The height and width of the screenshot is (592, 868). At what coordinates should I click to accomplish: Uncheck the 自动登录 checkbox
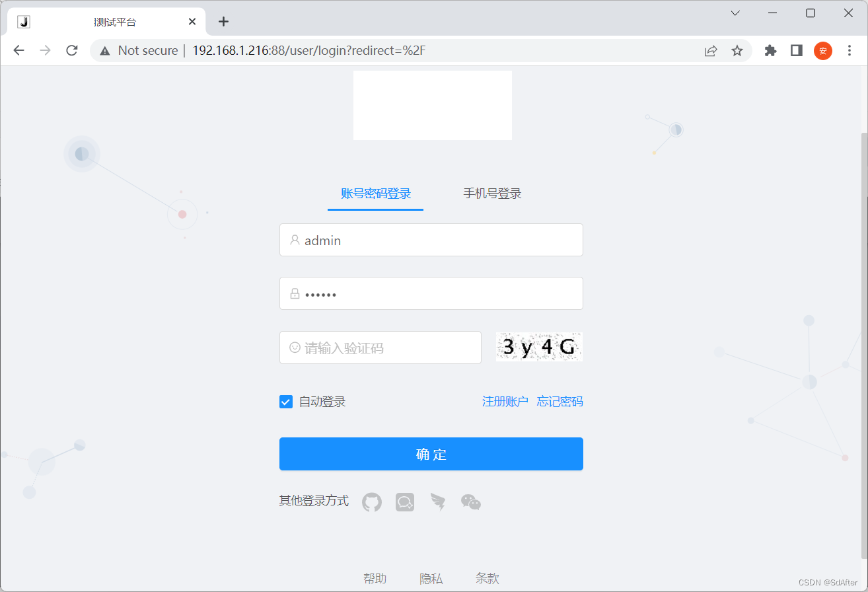[x=286, y=402]
